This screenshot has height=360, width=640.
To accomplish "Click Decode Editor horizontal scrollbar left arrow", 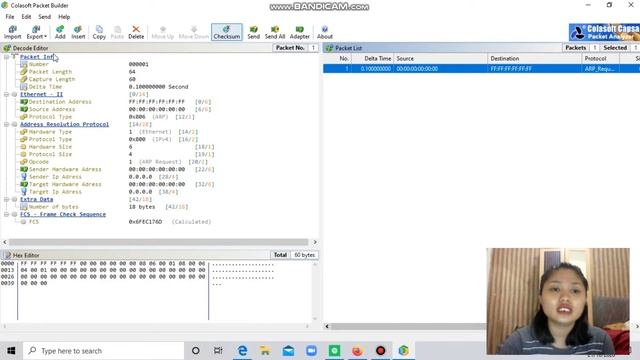I will pyautogui.click(x=4, y=242).
